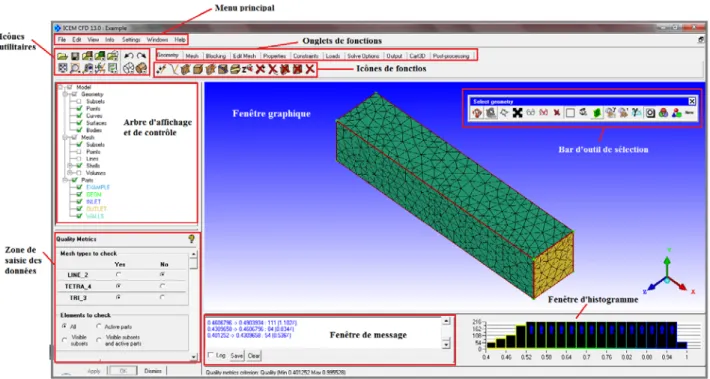This screenshot has height=379, width=710.
Task: Expand the Shells tree node
Action: coord(71,166)
